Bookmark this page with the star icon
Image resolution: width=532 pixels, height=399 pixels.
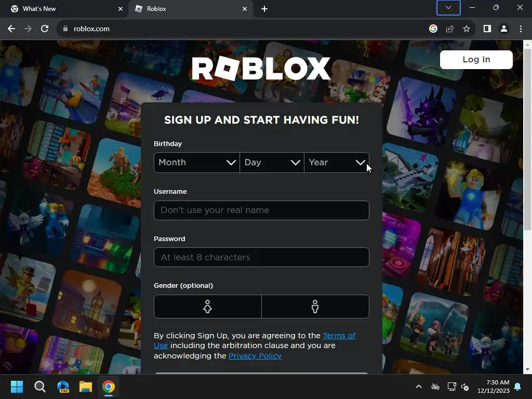point(467,29)
